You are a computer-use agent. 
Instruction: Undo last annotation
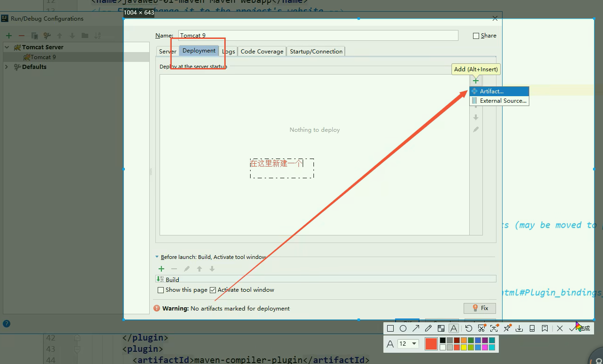(469, 328)
